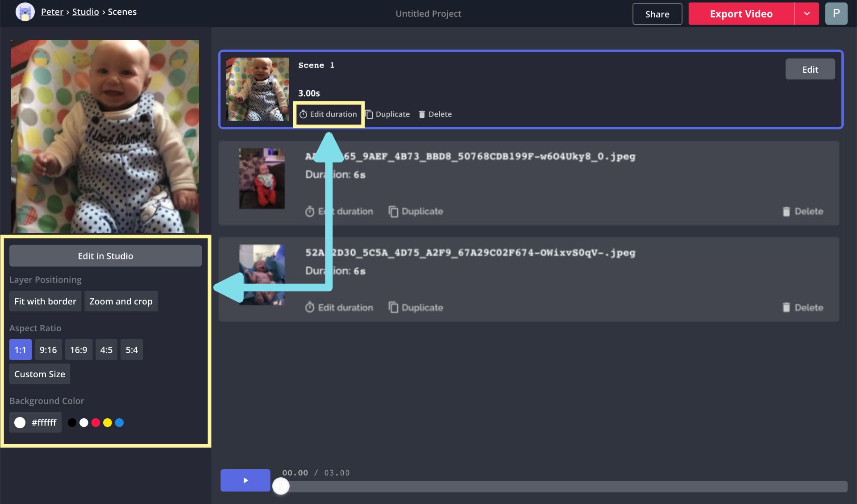Image resolution: width=857 pixels, height=504 pixels.
Task: Click Edit in Studio button
Action: tap(105, 256)
